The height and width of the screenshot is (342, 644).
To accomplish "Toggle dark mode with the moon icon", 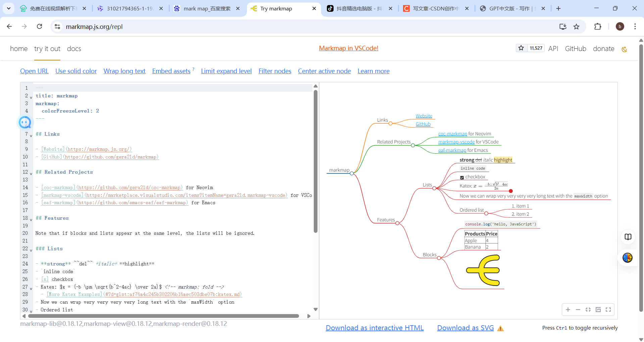I will point(624,49).
